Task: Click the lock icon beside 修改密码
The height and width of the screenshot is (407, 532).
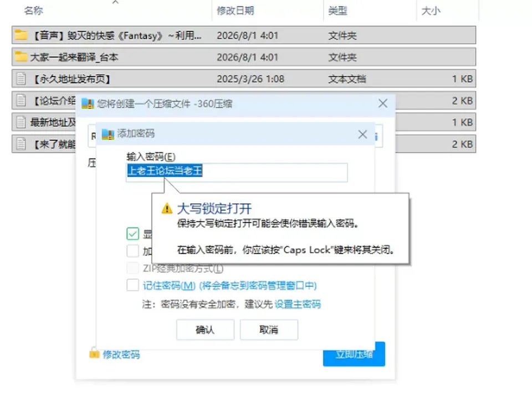Action: [x=94, y=353]
